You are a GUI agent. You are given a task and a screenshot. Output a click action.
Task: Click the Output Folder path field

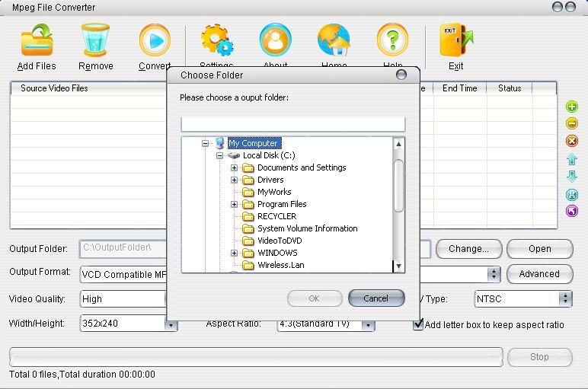coord(123,248)
